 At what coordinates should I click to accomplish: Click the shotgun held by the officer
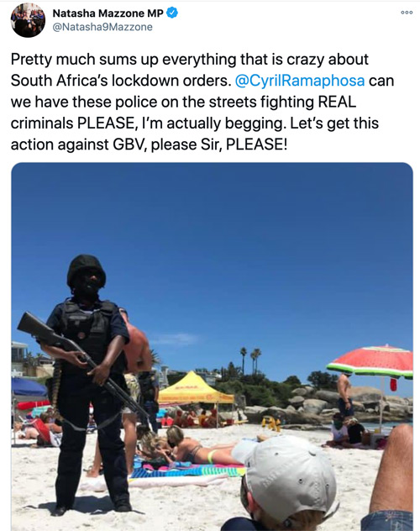[80, 360]
